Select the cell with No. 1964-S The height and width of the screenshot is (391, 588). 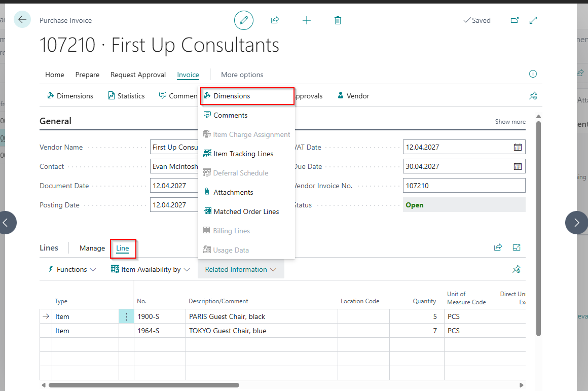(160, 331)
